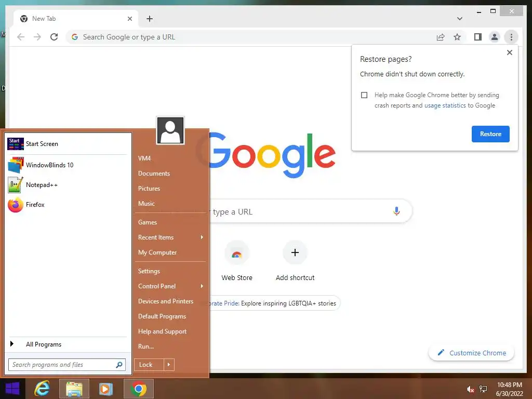Open tab search chevron
This screenshot has height=399, width=532.
point(459,19)
